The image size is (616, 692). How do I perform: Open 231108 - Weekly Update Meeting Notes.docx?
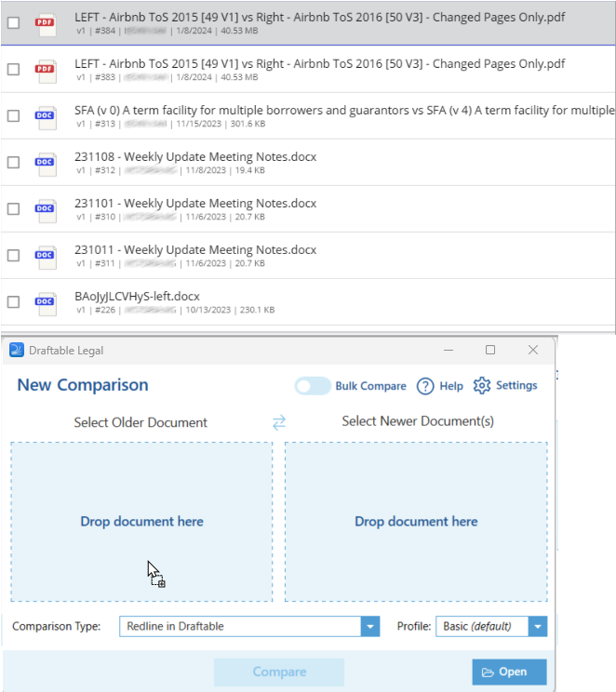(195, 156)
